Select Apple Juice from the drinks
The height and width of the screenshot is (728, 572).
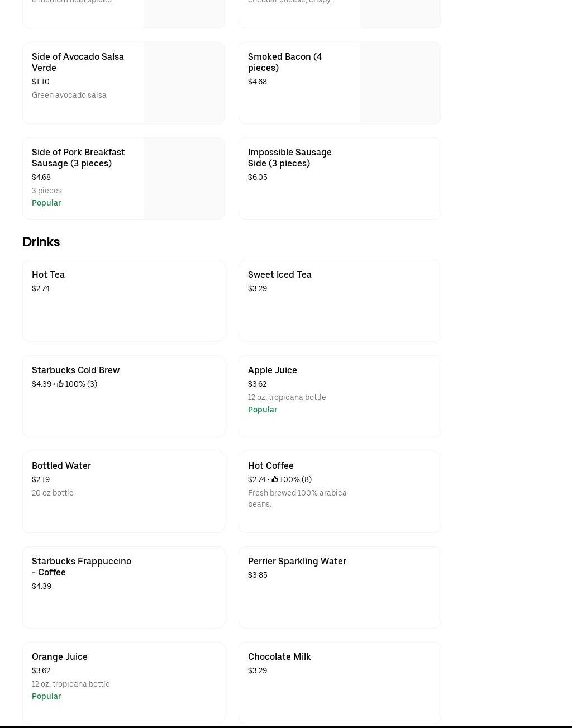pyautogui.click(x=272, y=370)
